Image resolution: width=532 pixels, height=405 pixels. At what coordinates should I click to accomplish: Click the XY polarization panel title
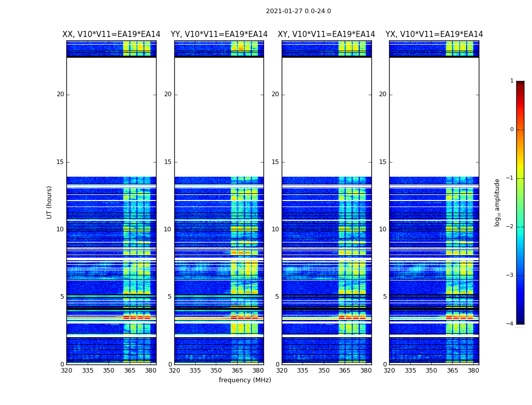click(326, 34)
